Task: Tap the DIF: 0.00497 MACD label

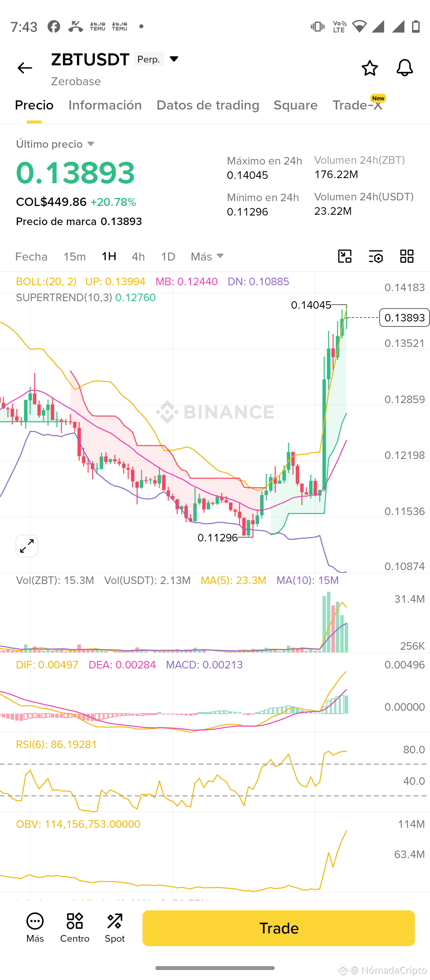Action: (x=47, y=665)
